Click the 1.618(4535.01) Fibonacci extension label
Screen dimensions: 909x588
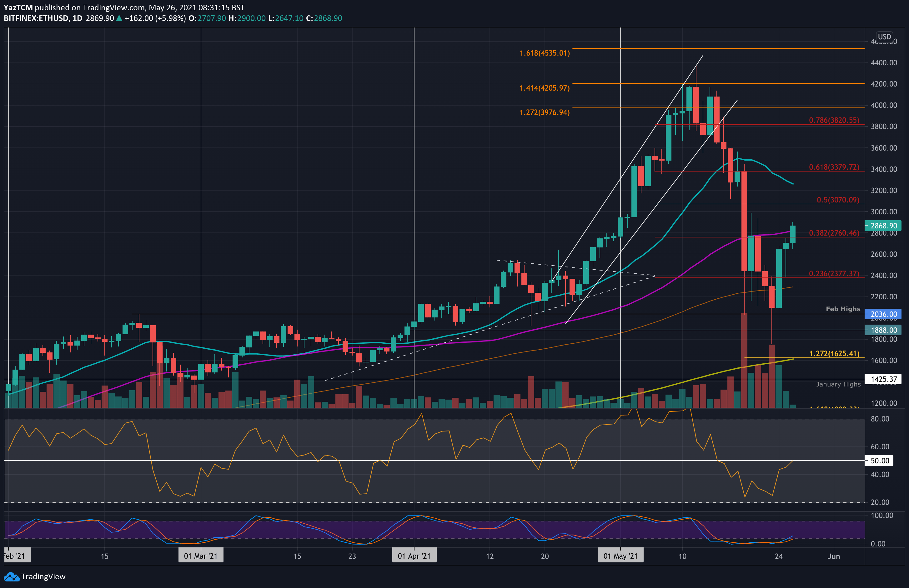[544, 53]
